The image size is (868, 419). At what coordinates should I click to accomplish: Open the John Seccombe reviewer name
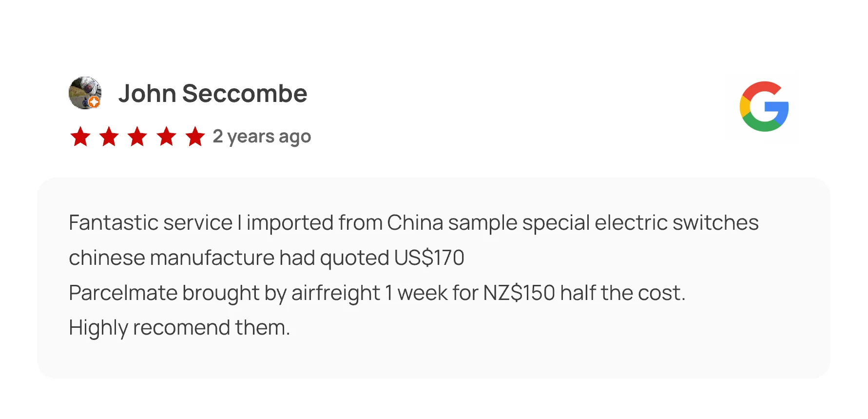(x=212, y=93)
